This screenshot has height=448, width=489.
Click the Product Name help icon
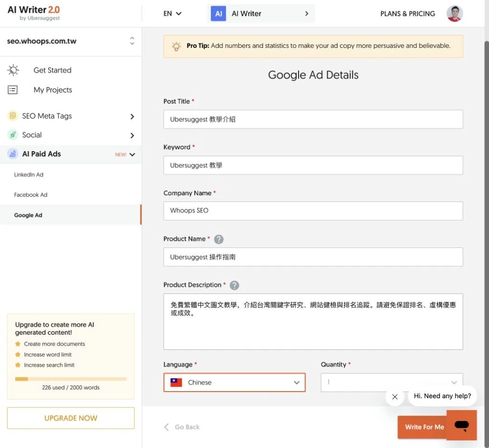click(219, 239)
